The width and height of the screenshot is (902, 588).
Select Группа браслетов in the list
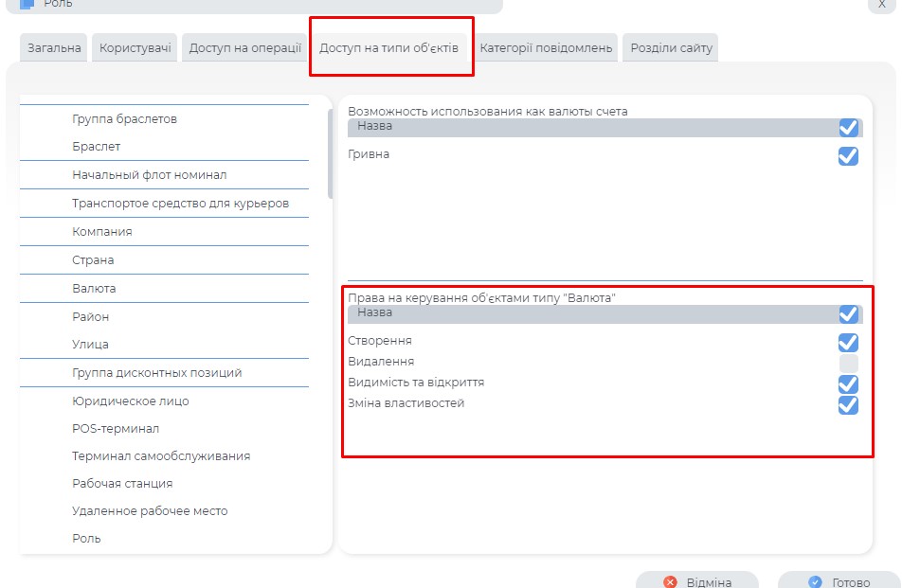(124, 119)
